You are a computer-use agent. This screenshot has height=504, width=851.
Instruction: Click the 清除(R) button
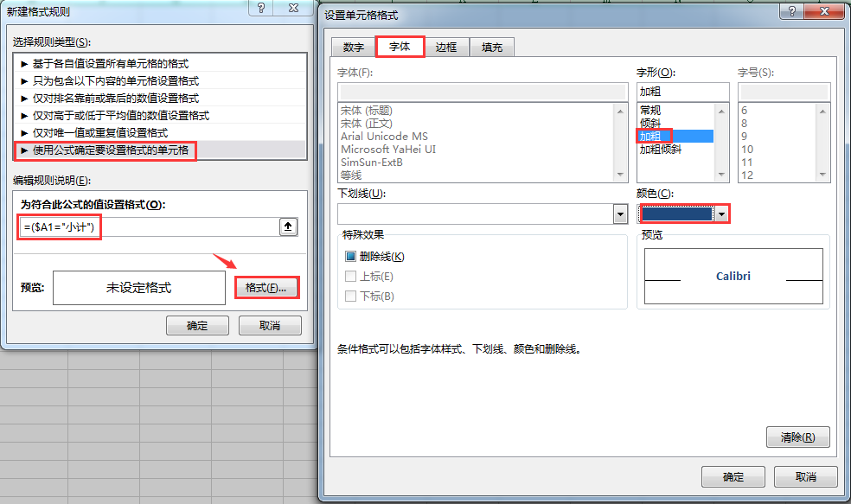(797, 437)
